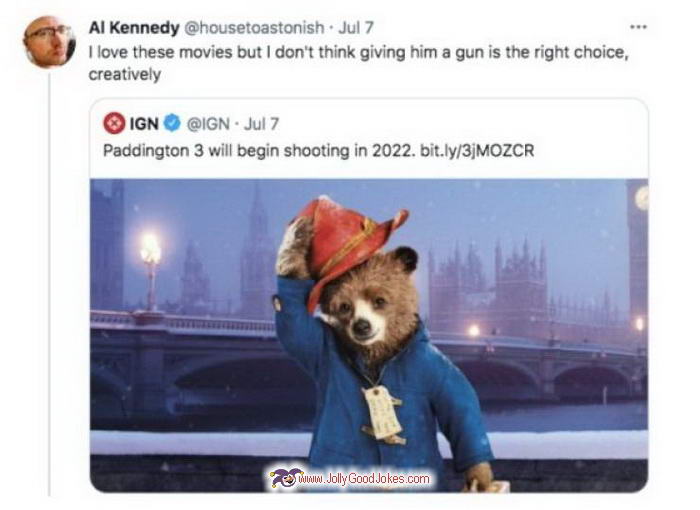Click the tweet text about giving him a gun
The width and height of the screenshot is (700, 510).
(x=358, y=63)
